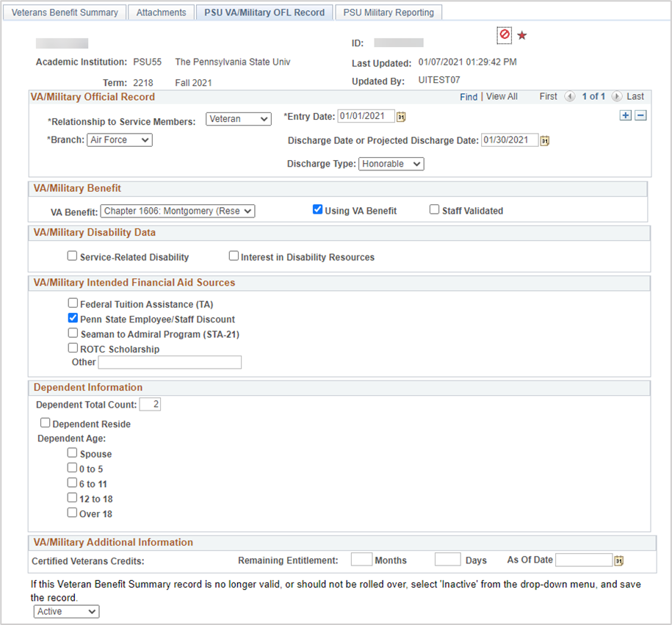
Task: Enable the ROTC Scholarship checkbox
Action: pos(73,347)
